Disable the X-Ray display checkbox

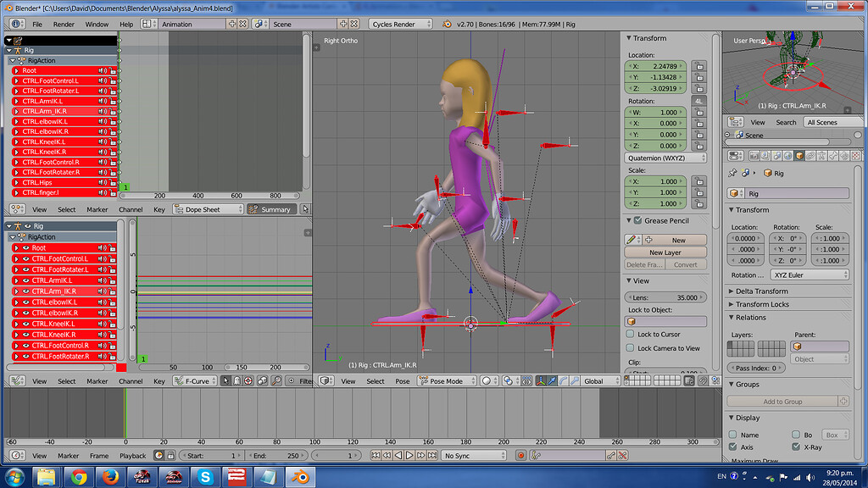(796, 446)
